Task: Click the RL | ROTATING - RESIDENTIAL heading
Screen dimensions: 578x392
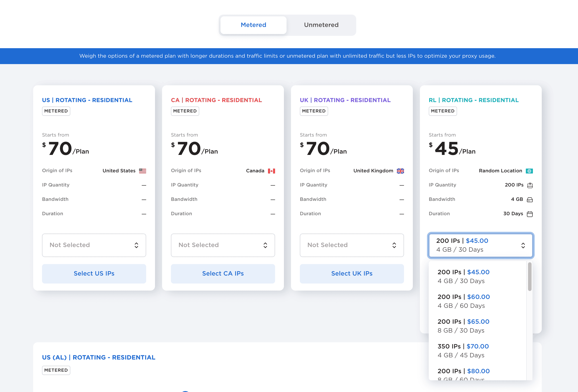Action: (x=474, y=100)
